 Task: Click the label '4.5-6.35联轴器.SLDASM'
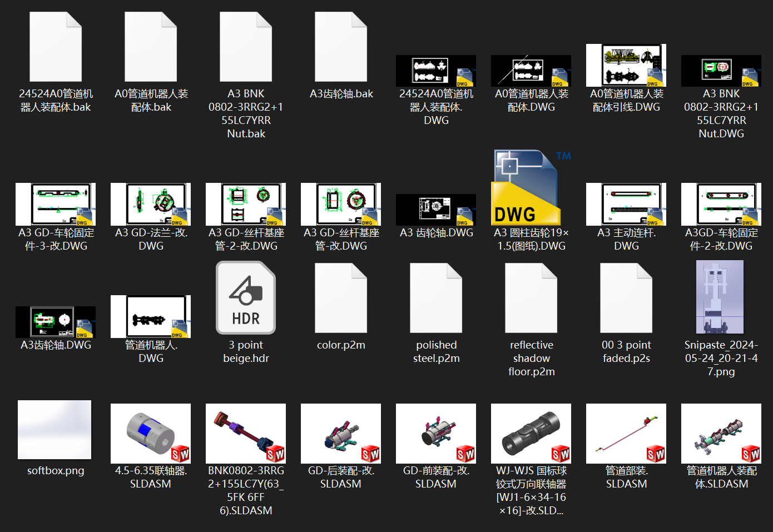151,477
